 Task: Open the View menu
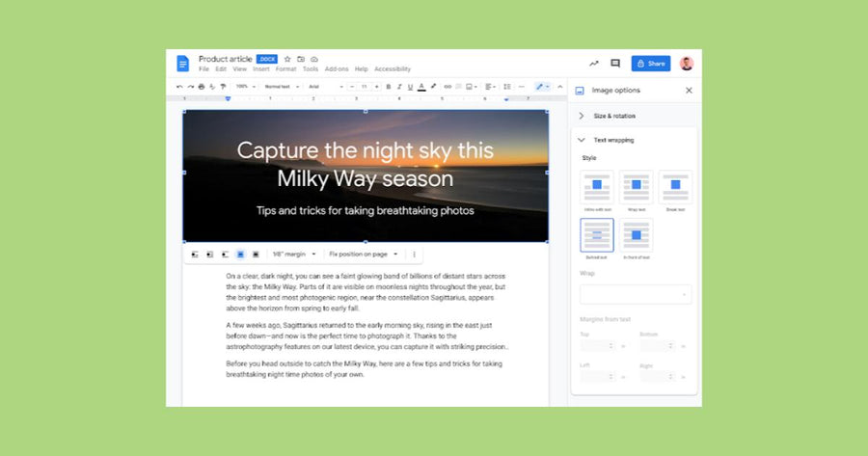point(240,69)
